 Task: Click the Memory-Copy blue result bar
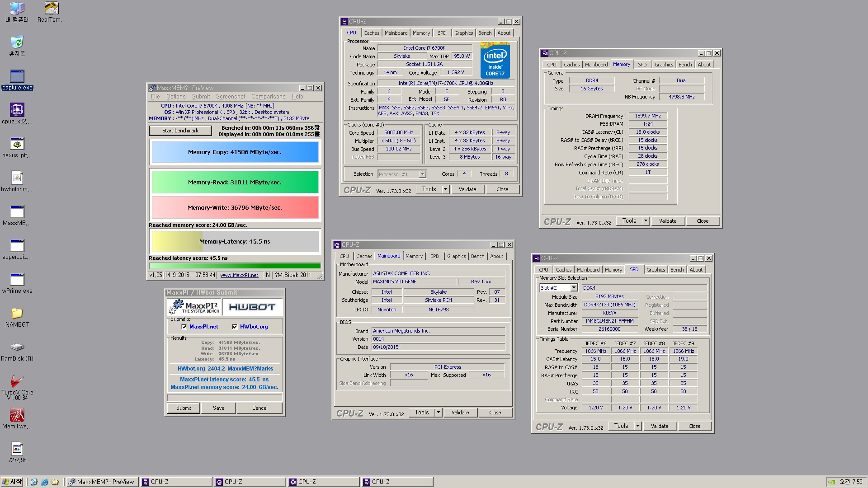point(235,152)
